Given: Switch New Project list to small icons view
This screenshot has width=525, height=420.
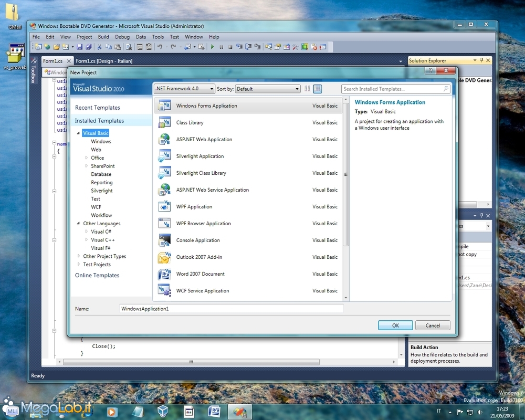Looking at the screenshot, I should [307, 89].
